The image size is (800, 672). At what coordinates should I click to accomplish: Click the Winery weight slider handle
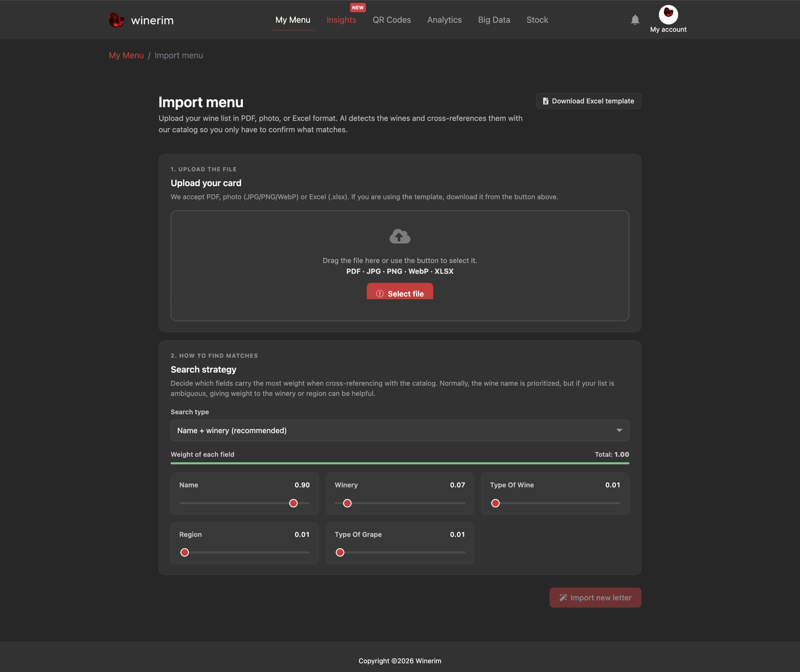(x=347, y=503)
